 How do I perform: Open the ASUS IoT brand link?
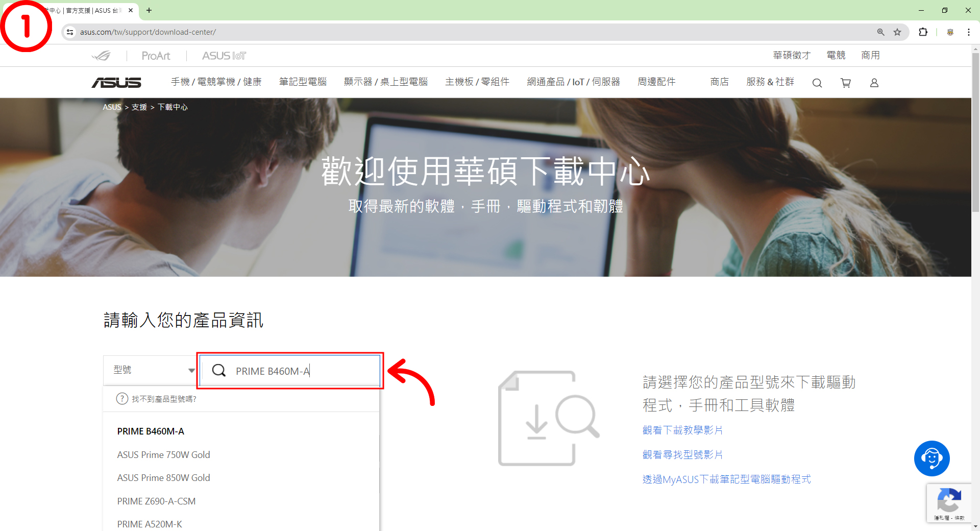224,56
